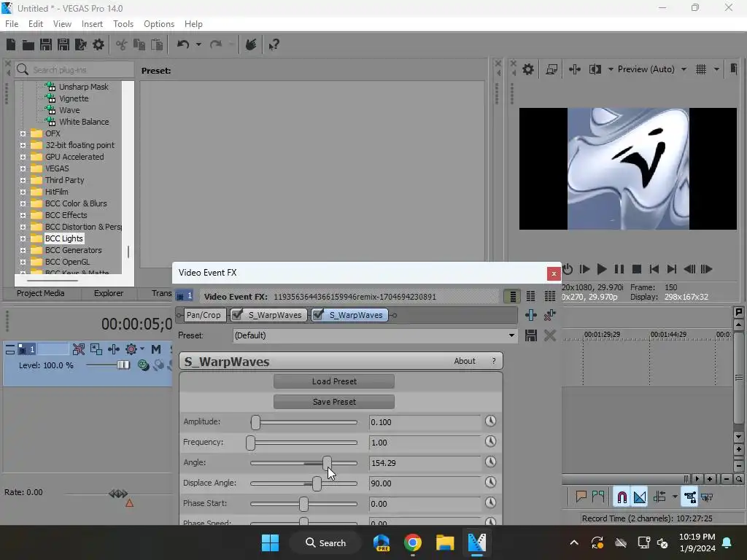The image size is (747, 560).
Task: Expand the BCC Effects folder
Action: click(23, 215)
